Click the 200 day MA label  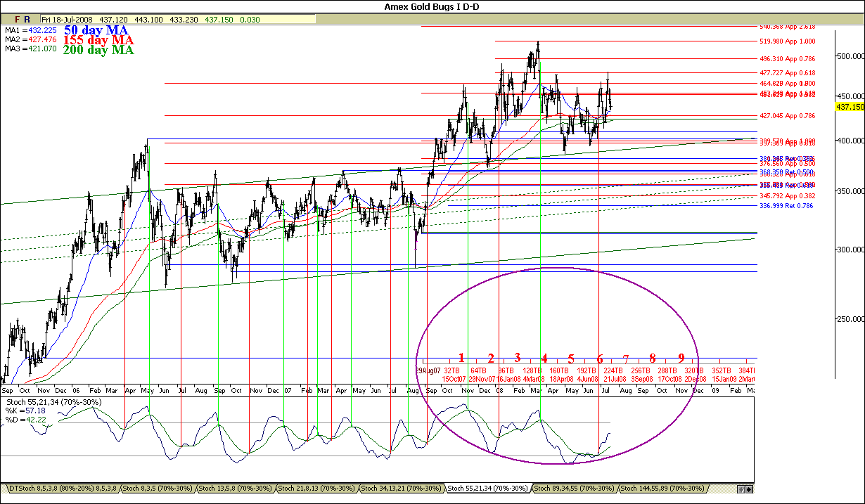(98, 50)
